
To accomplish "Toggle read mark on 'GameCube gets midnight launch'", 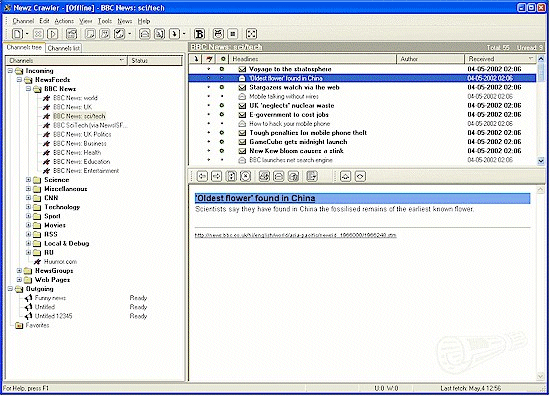I will tap(222, 142).
